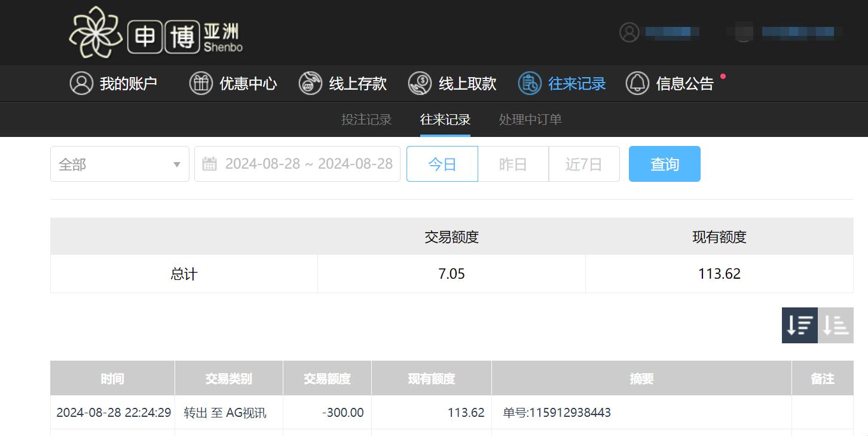Screen dimensions: 868x436
Task: Open the 线上取款 withdrawal icon
Action: coord(420,83)
